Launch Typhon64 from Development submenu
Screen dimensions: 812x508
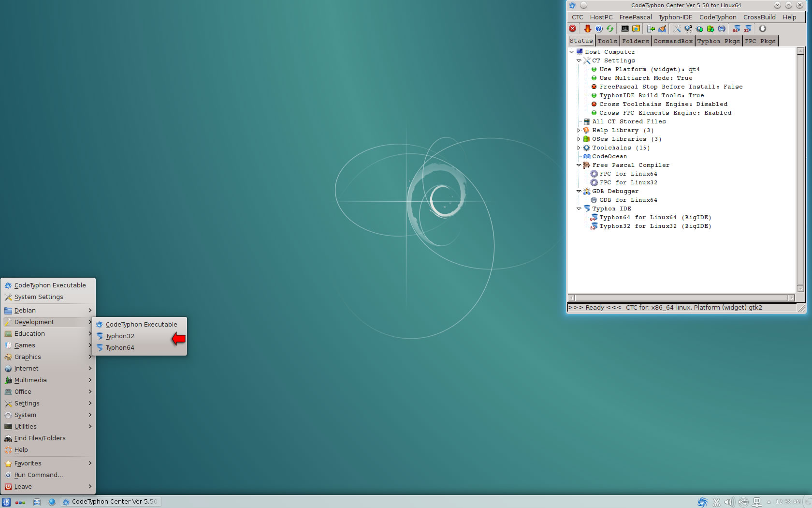coord(139,348)
